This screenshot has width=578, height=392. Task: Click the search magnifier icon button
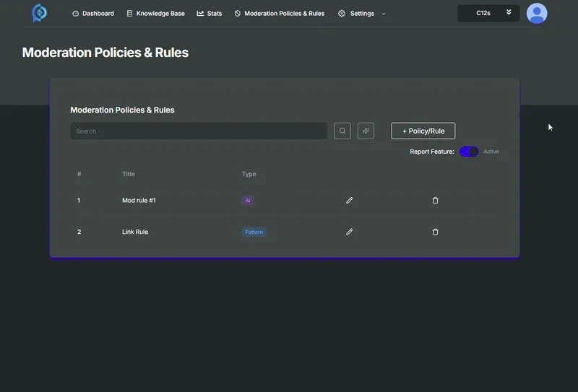342,131
